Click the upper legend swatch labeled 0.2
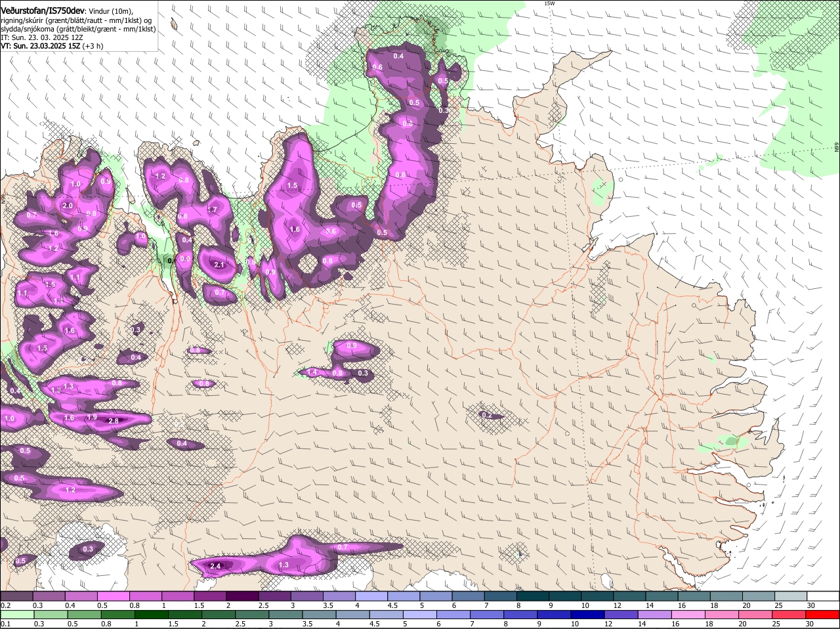 point(16,596)
